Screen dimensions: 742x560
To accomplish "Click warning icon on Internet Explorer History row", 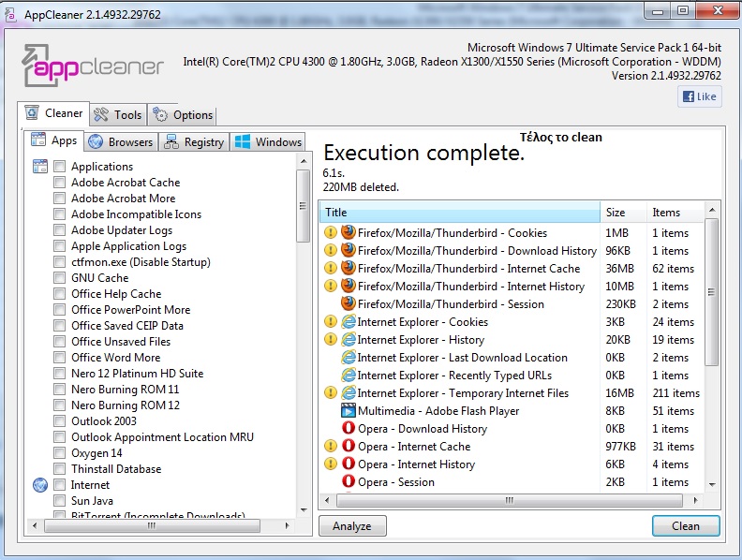I will [331, 340].
